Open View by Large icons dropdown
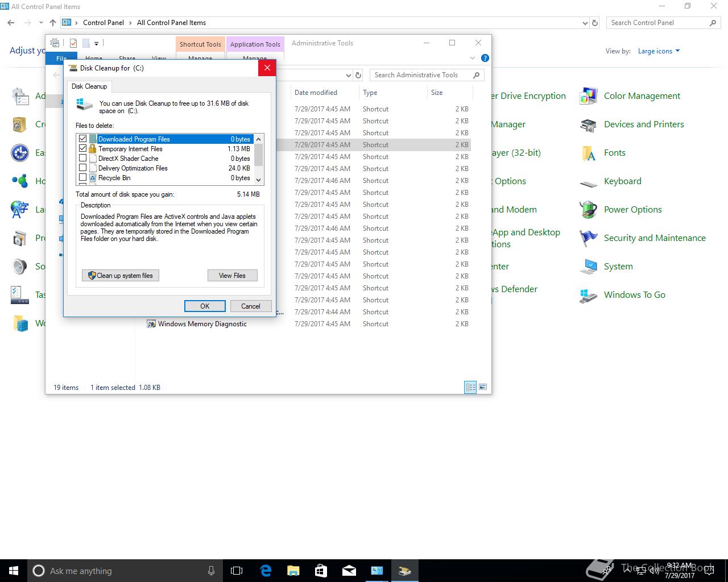Screen dimensions: 728x582 coord(659,51)
